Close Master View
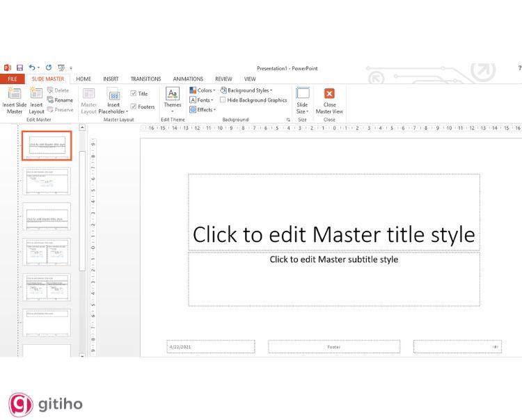The image size is (522, 420). click(329, 101)
